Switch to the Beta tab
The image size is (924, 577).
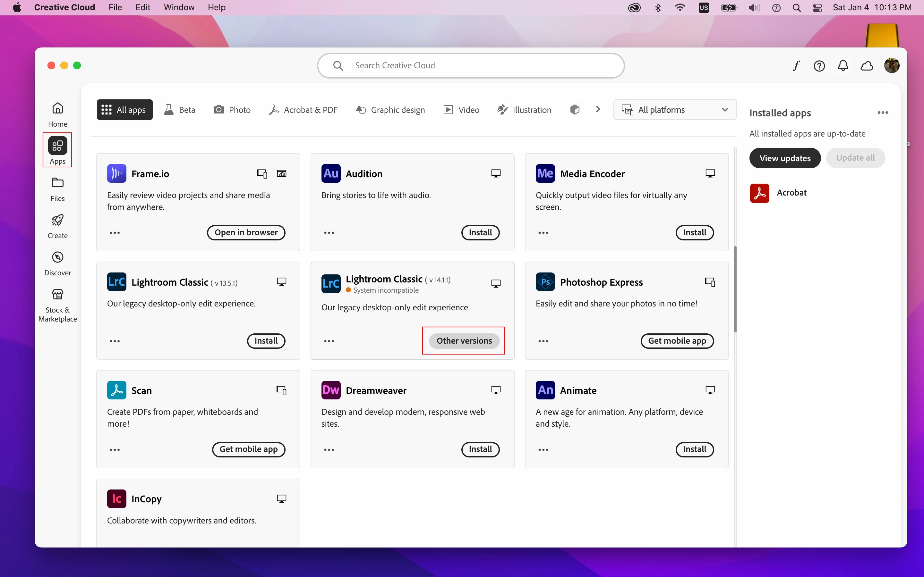tap(180, 110)
